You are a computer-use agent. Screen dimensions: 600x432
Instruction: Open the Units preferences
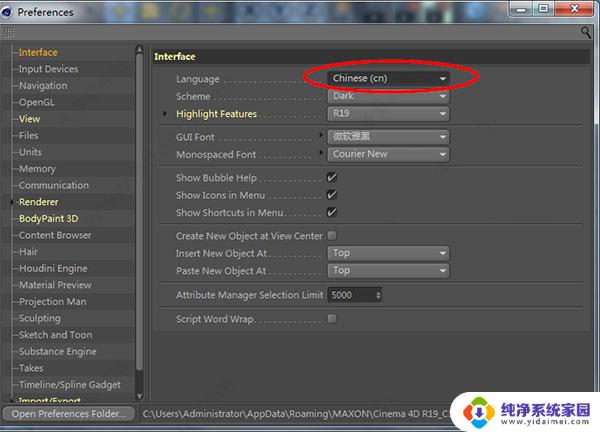[30, 152]
